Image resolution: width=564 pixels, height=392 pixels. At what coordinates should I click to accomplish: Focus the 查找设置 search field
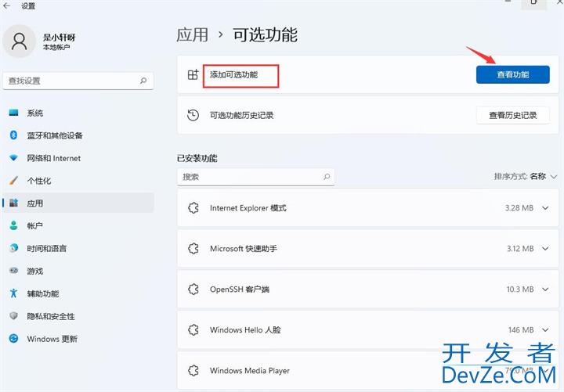[78, 81]
